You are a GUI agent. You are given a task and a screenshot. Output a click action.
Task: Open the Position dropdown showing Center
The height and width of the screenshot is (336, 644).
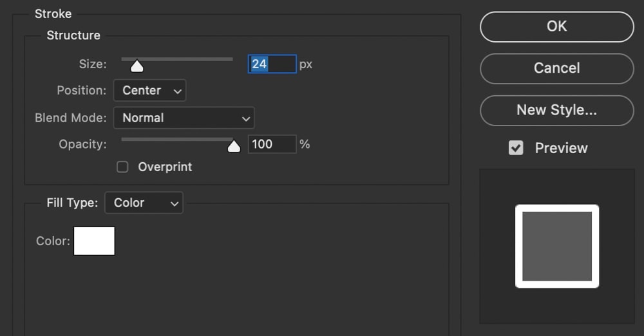149,91
